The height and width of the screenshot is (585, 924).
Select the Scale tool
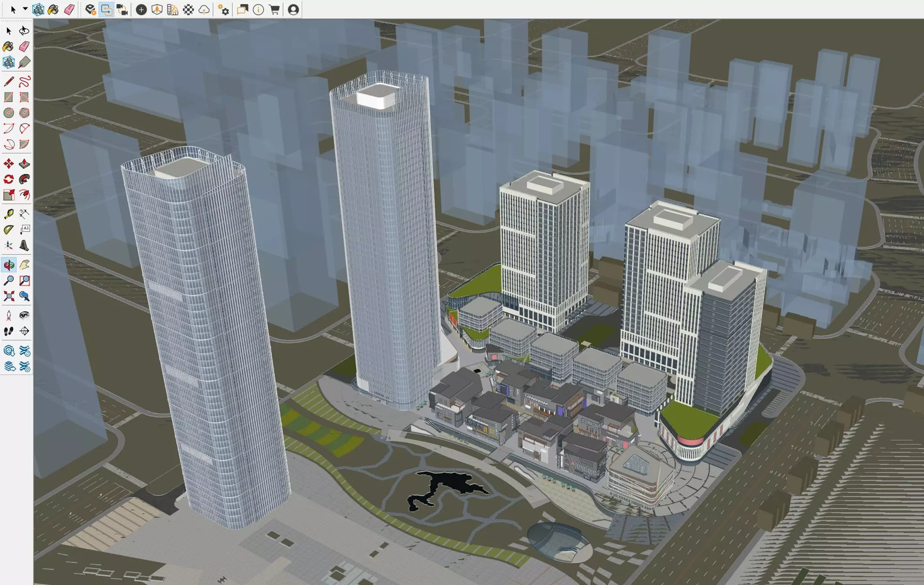point(9,195)
